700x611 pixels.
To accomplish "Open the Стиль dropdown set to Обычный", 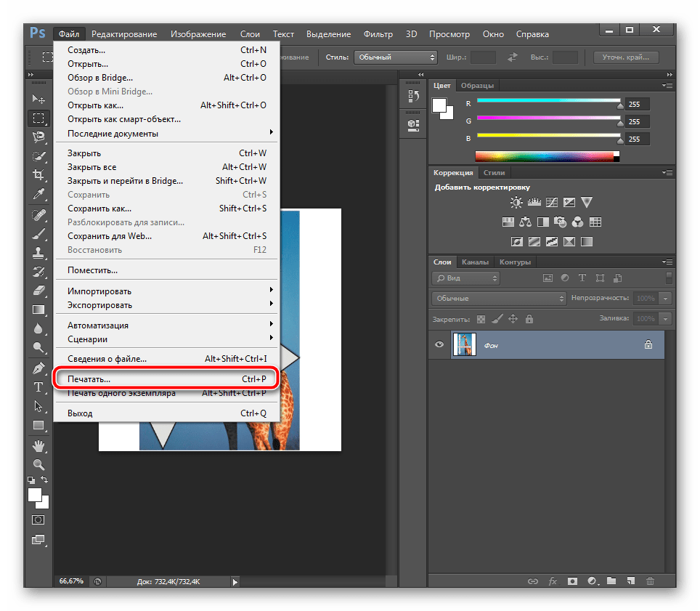I will [x=395, y=57].
